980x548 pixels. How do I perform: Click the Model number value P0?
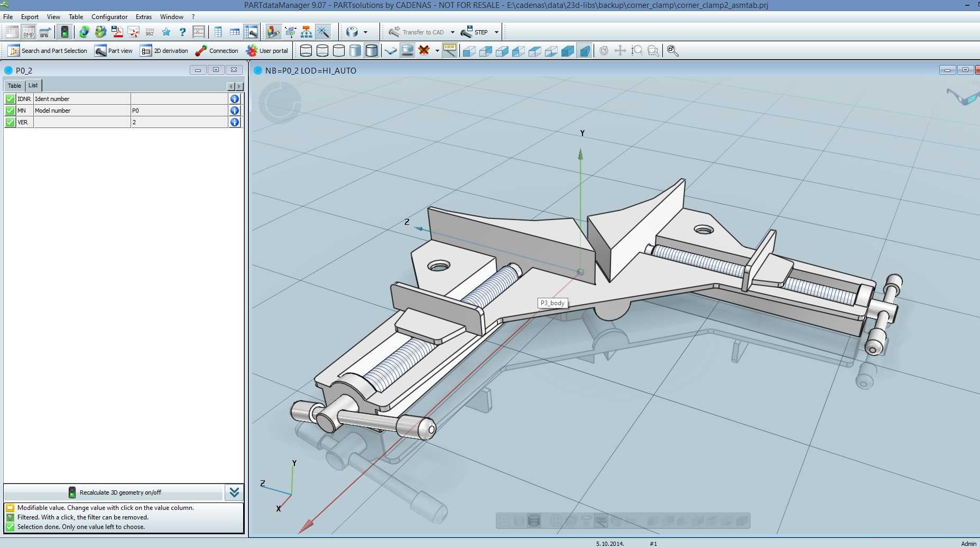click(179, 111)
